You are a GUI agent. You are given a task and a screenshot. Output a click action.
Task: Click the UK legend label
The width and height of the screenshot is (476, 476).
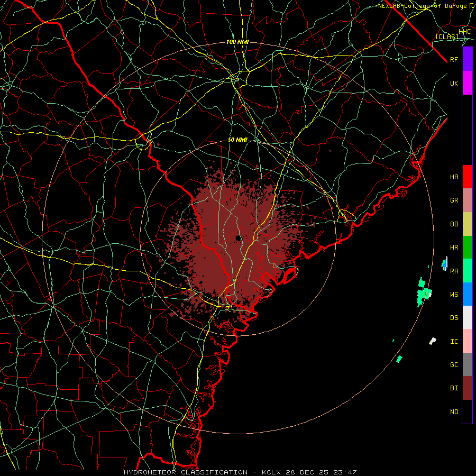coord(454,83)
